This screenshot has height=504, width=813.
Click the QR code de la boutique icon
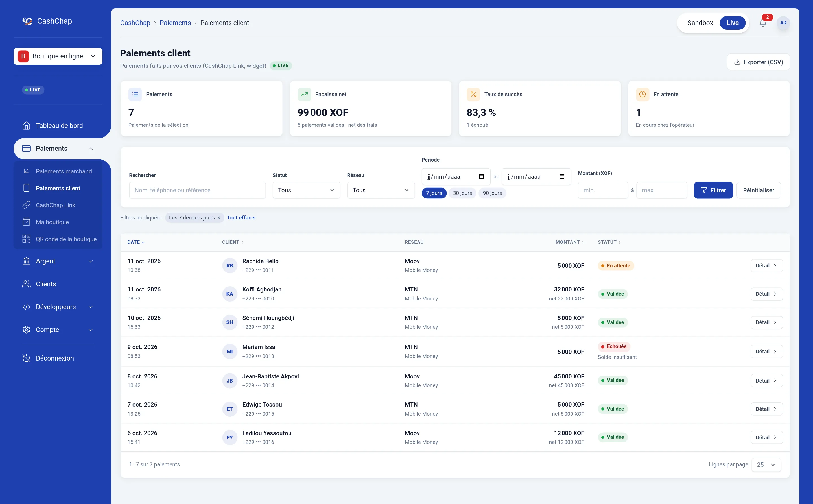pos(26,239)
